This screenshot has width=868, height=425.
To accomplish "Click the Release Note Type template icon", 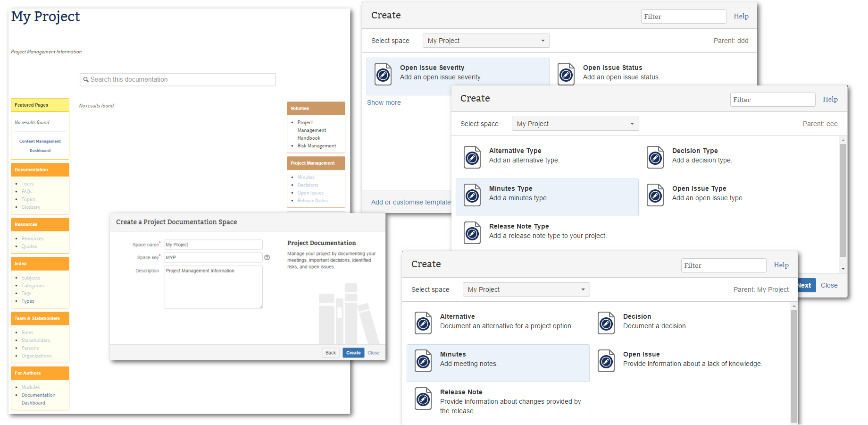I will click(472, 233).
